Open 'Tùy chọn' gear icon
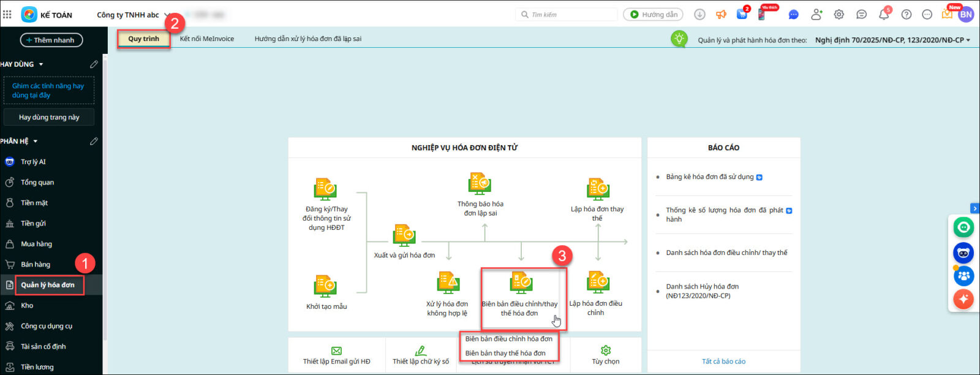Viewport: 980px width, 375px height. 606,350
